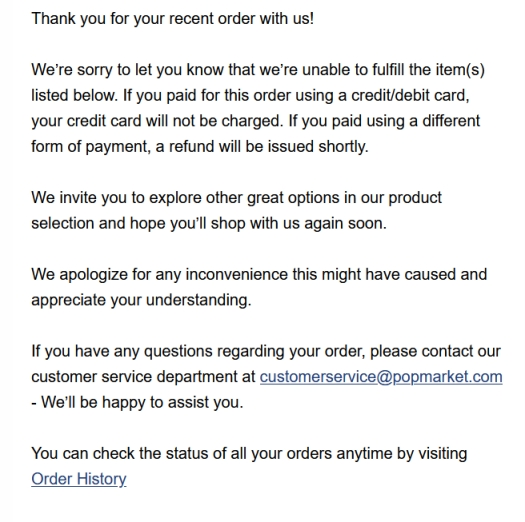Click the "form of payment, a refund" line
This screenshot has width=525, height=522.
[x=200, y=147]
